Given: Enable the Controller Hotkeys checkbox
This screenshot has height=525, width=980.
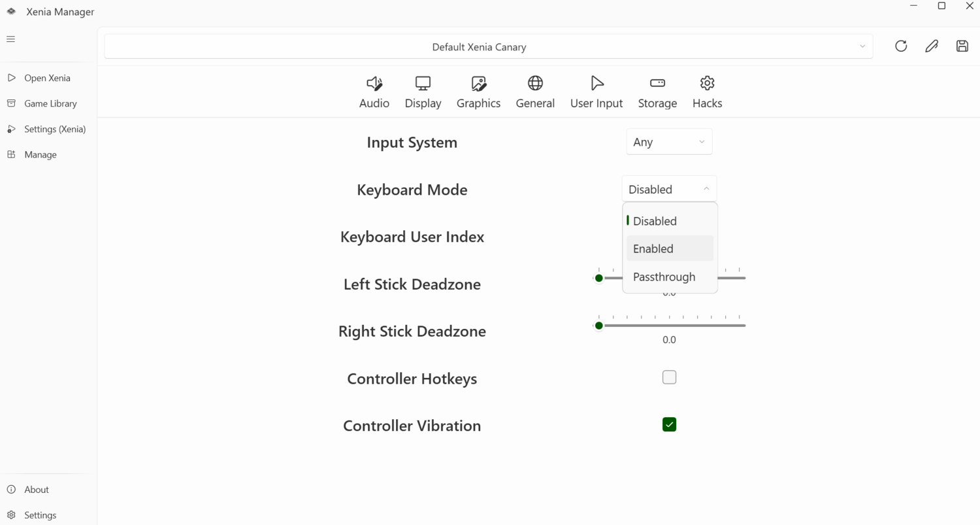Looking at the screenshot, I should point(669,377).
